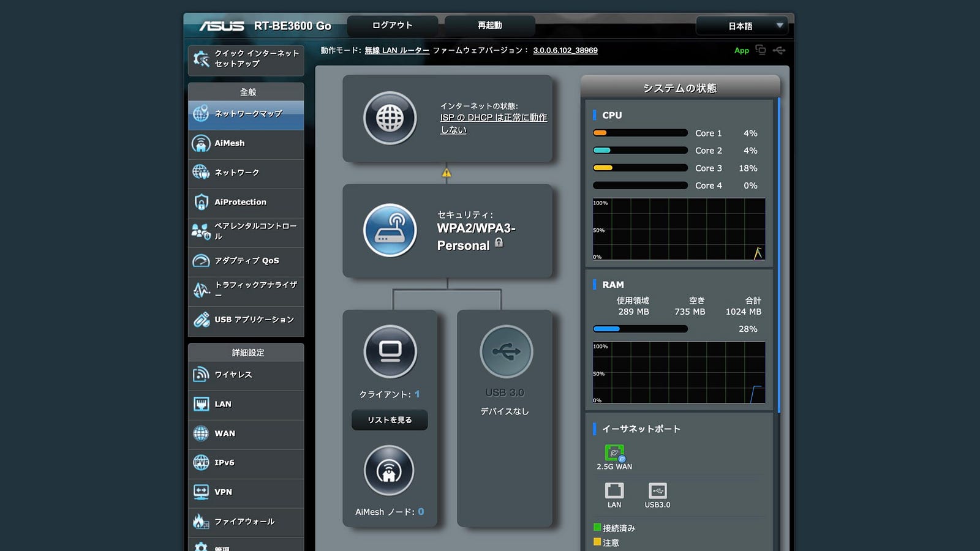Click the internet globe status icon

coord(390,118)
